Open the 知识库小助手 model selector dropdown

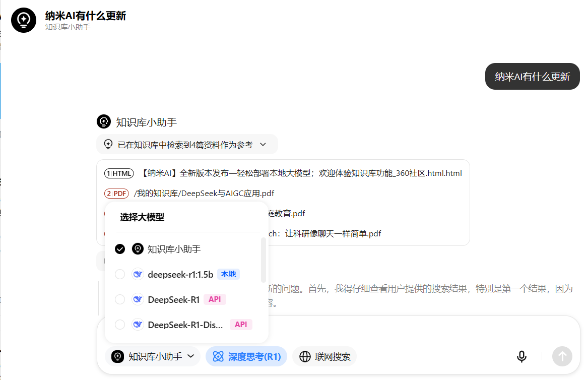click(153, 357)
